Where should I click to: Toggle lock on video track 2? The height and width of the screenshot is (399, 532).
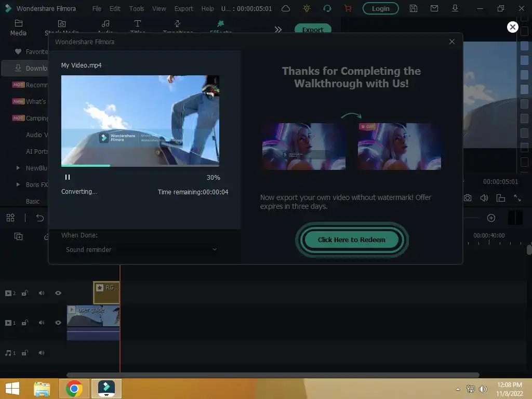(25, 293)
